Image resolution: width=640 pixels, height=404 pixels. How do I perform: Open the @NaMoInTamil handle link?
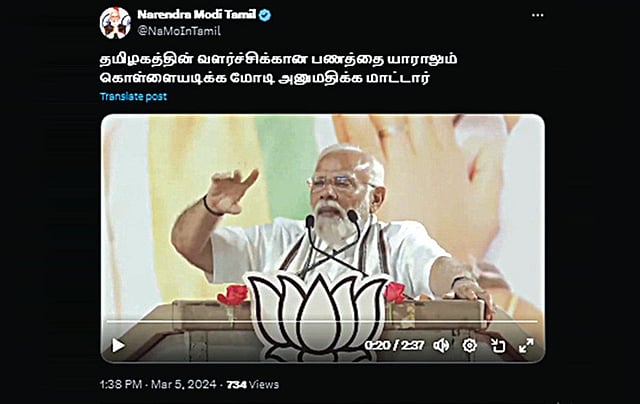click(x=179, y=31)
